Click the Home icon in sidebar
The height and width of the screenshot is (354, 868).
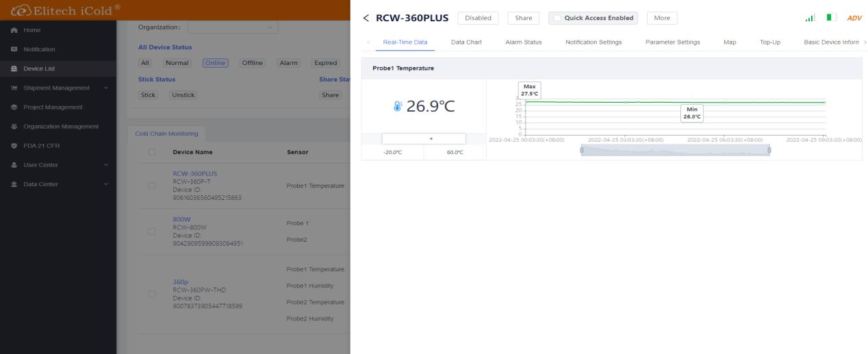[x=14, y=29]
